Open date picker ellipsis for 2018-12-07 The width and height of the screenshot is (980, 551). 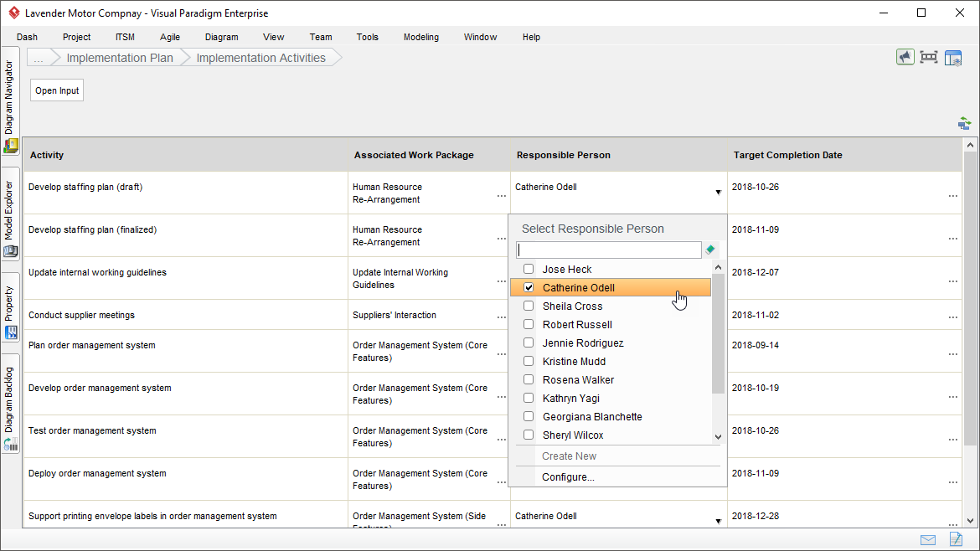pos(952,281)
